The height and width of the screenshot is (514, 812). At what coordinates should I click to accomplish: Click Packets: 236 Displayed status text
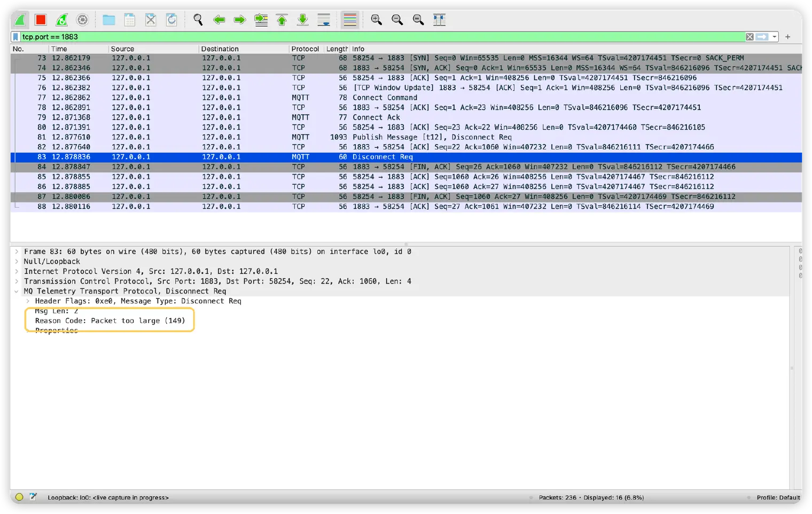(x=591, y=497)
